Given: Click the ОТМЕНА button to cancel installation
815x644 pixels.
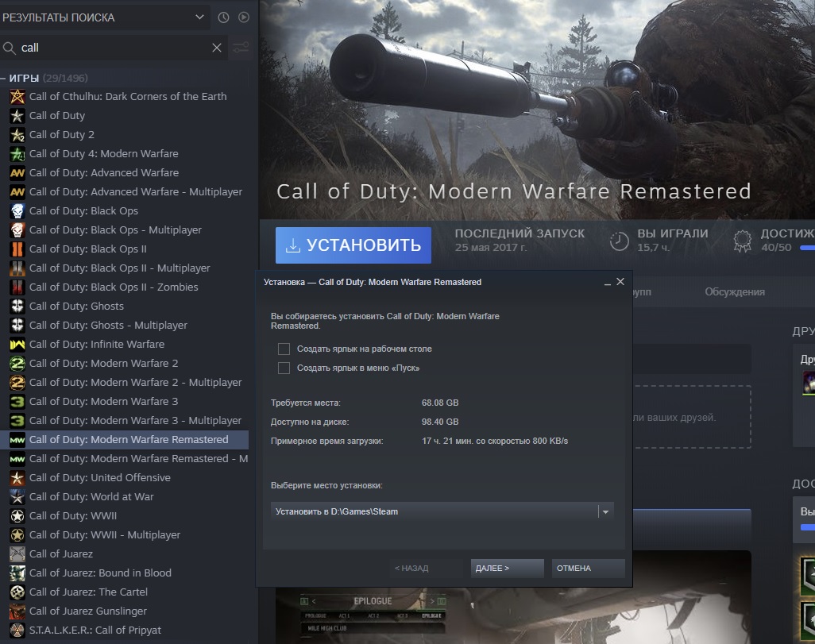Looking at the screenshot, I should coord(588,568).
